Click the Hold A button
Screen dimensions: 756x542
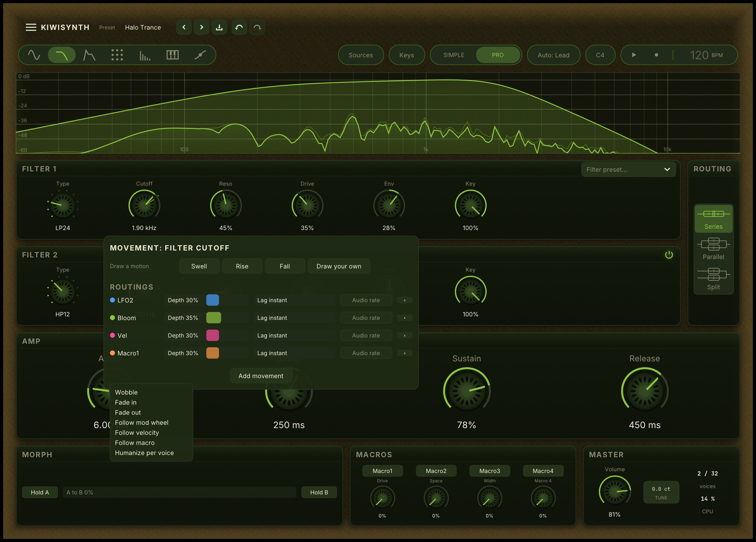point(40,492)
